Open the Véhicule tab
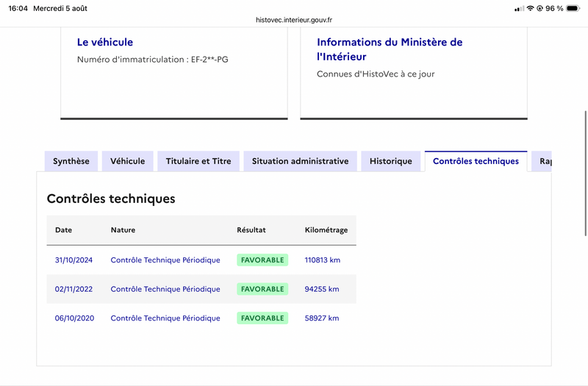This screenshot has width=588, height=386. [127, 161]
